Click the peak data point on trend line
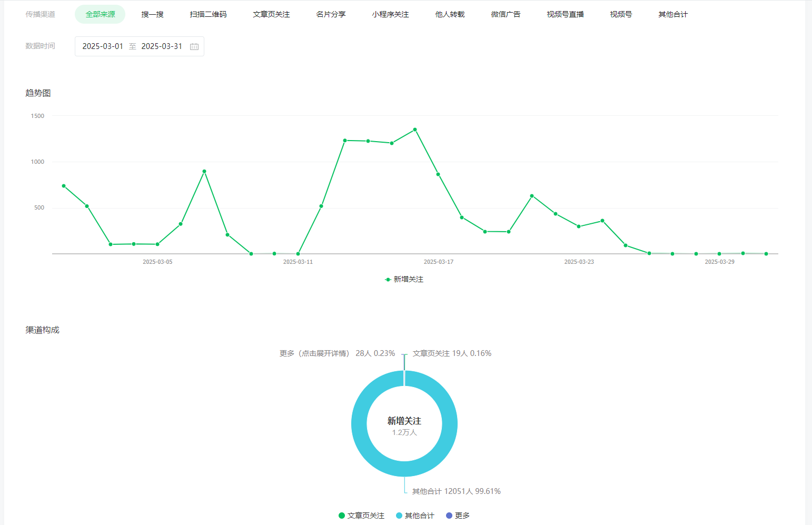This screenshot has height=525, width=812. pos(415,130)
